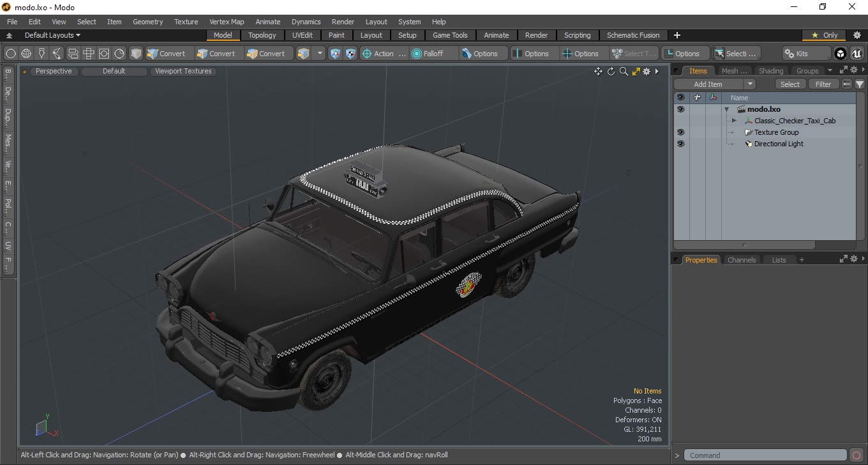Click the capsule shape toolbar icon

(73, 54)
